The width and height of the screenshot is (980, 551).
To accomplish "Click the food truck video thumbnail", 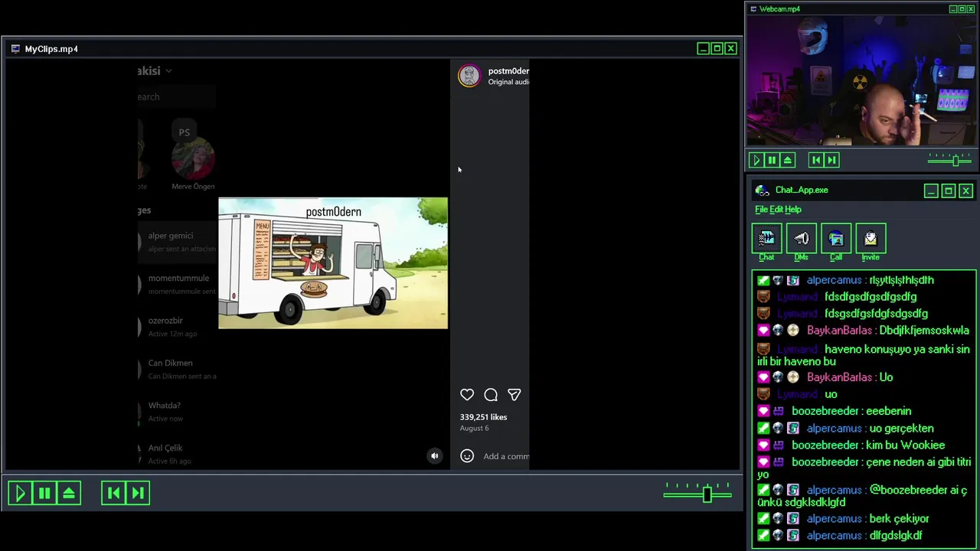I will [x=333, y=263].
